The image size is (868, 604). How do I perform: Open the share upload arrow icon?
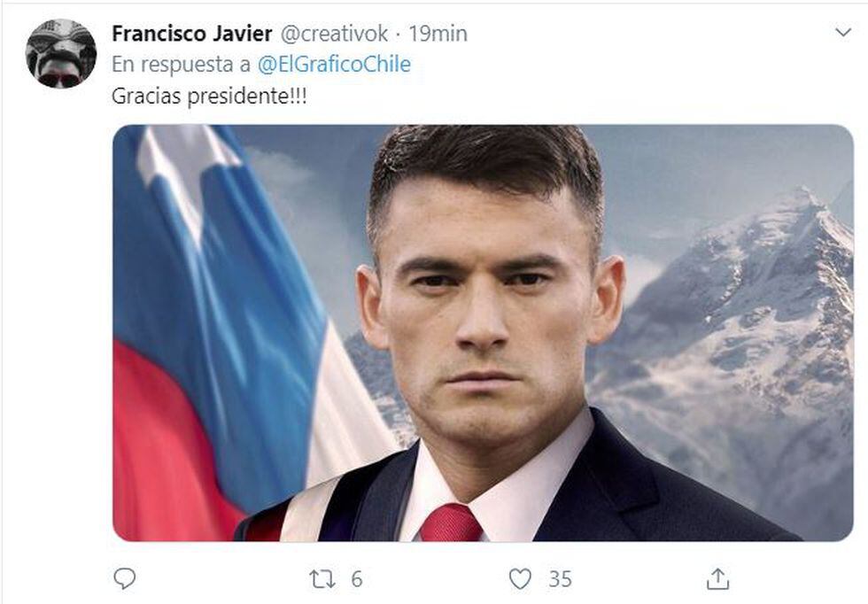718,578
